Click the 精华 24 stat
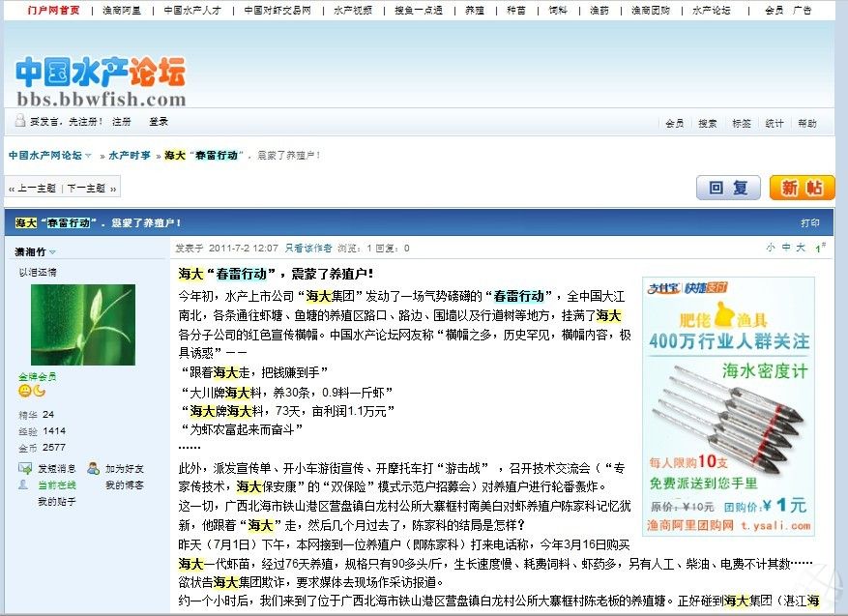The image size is (848, 616). pyautogui.click(x=36, y=415)
